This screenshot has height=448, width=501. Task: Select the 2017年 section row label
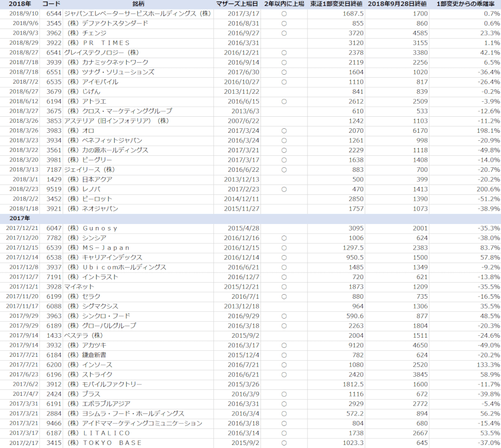click(20, 218)
